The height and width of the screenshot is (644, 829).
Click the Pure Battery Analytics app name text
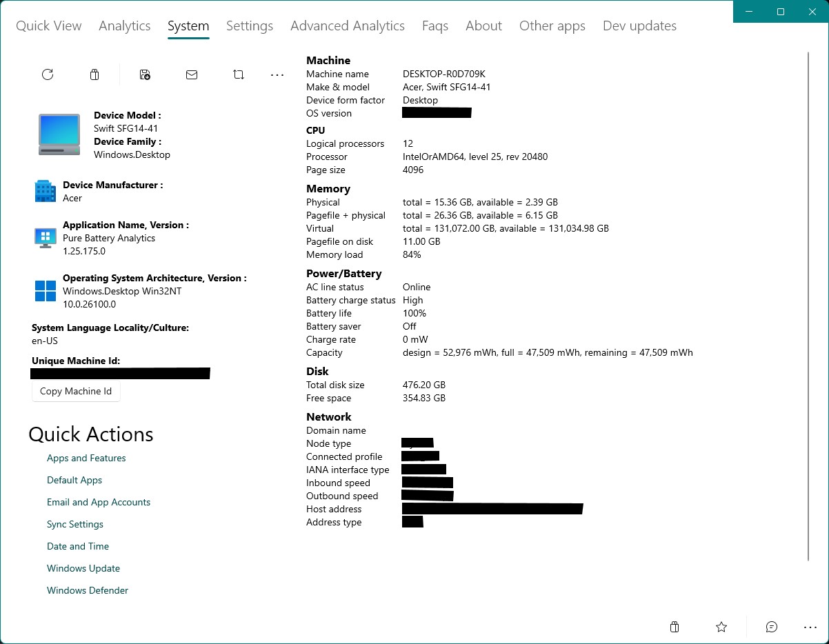point(109,238)
